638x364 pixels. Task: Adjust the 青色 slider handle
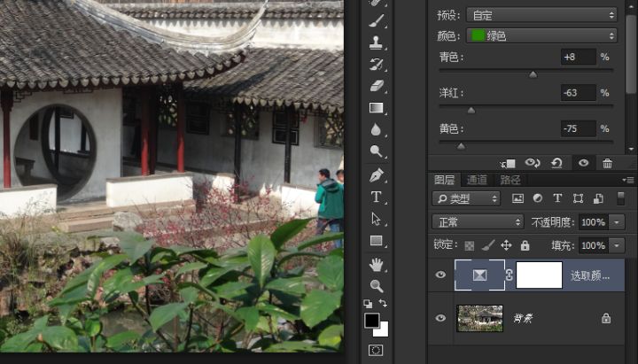pyautogui.click(x=533, y=74)
